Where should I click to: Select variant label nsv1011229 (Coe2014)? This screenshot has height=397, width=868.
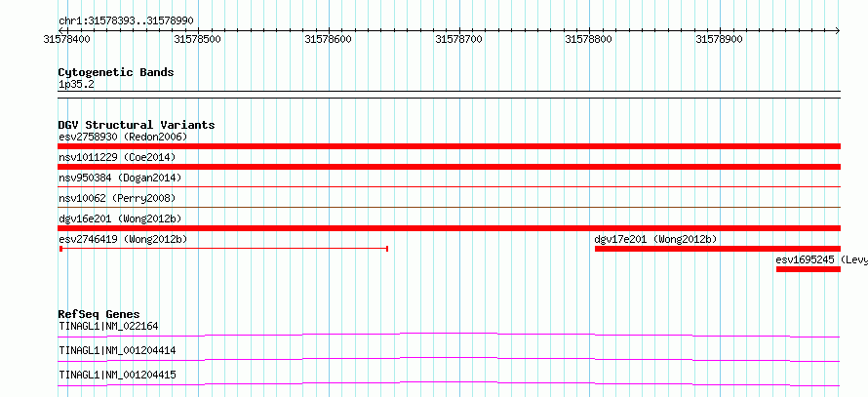(x=117, y=157)
